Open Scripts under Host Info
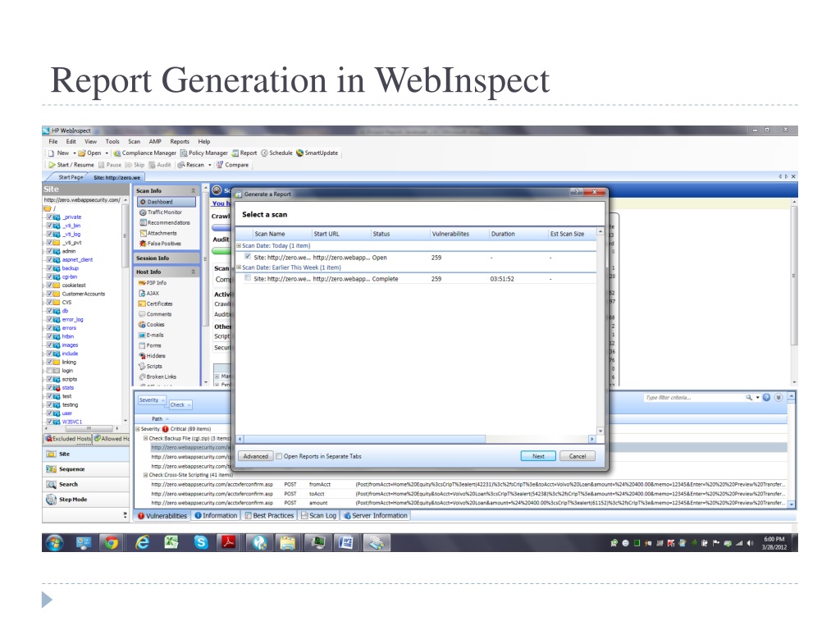840x630 pixels. pos(151,367)
